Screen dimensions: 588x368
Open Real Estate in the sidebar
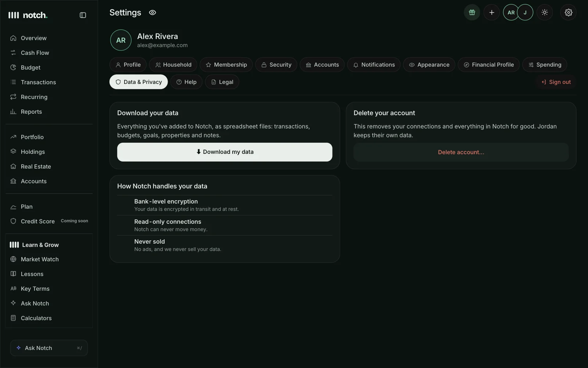coord(49,166)
